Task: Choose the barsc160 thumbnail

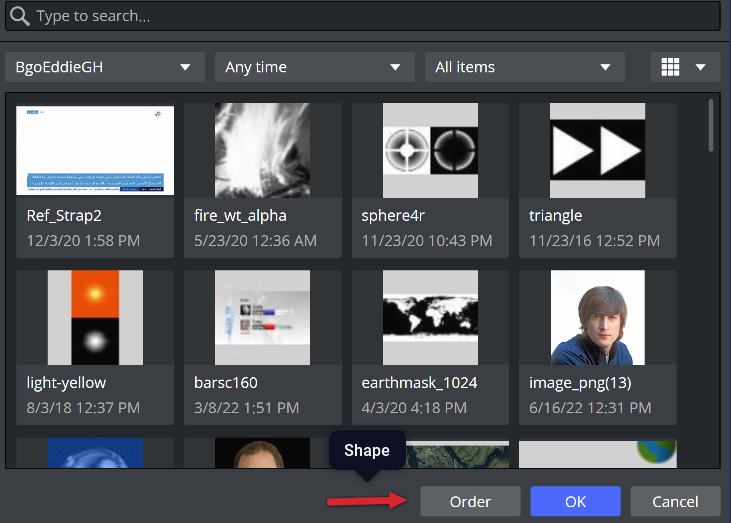Action: (x=263, y=318)
